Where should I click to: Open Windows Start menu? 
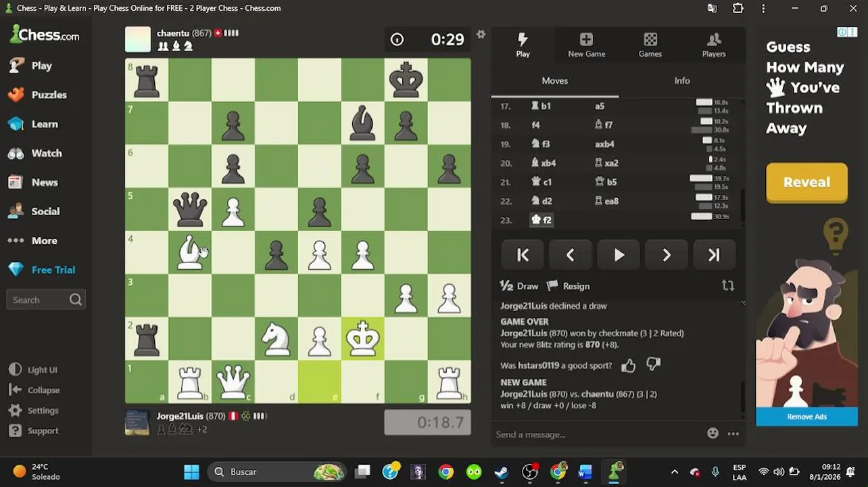click(192, 471)
